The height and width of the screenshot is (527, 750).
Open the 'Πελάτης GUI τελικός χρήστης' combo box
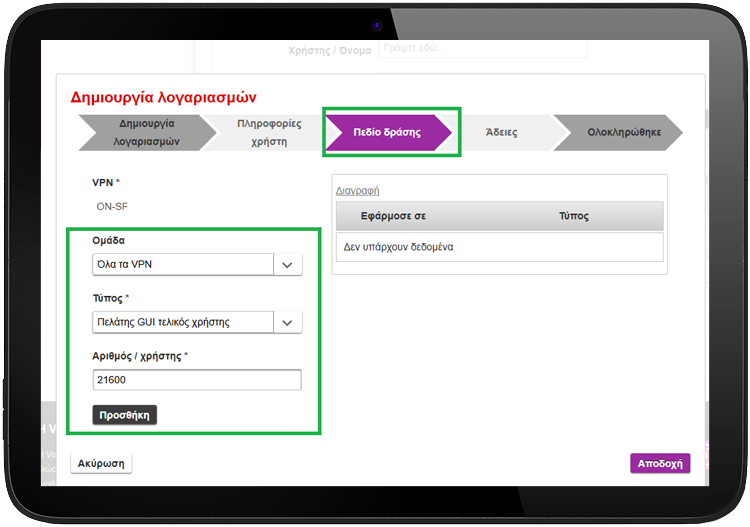click(x=197, y=323)
